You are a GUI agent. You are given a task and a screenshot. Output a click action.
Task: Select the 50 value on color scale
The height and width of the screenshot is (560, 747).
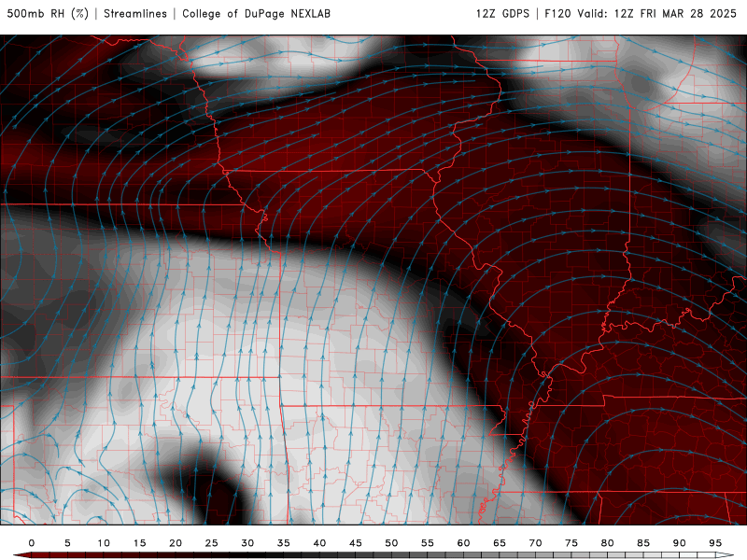click(x=391, y=543)
